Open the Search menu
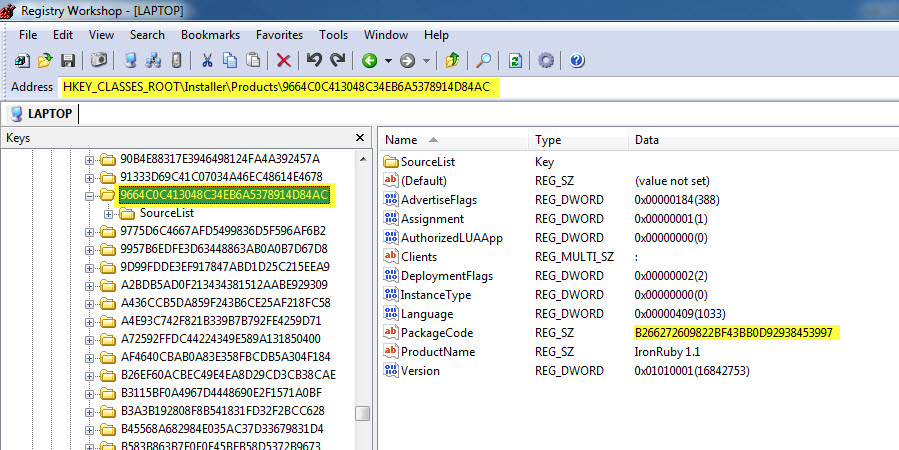Screen dimensions: 899x450 click(147, 35)
